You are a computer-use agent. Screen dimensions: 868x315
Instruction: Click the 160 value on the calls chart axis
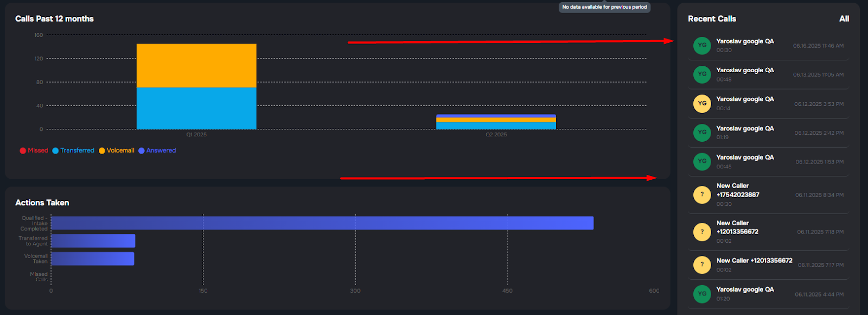coord(39,35)
